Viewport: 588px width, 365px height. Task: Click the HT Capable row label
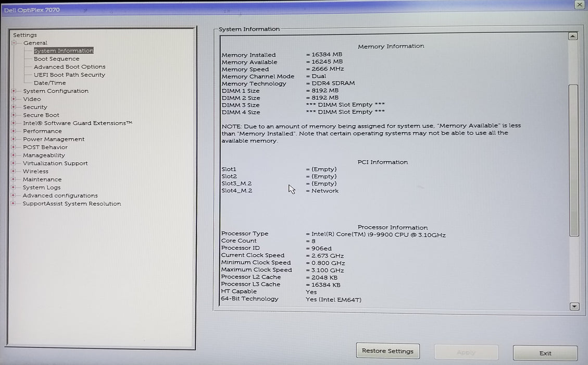(x=239, y=291)
